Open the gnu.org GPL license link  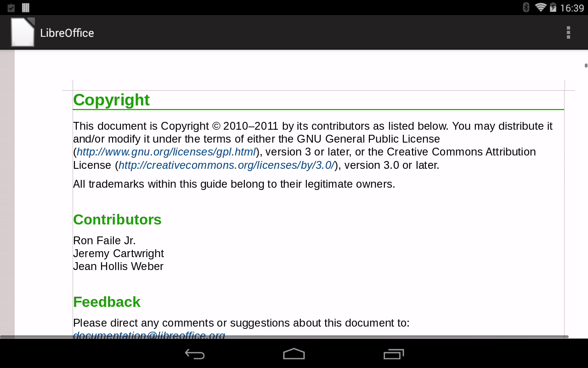(x=166, y=152)
